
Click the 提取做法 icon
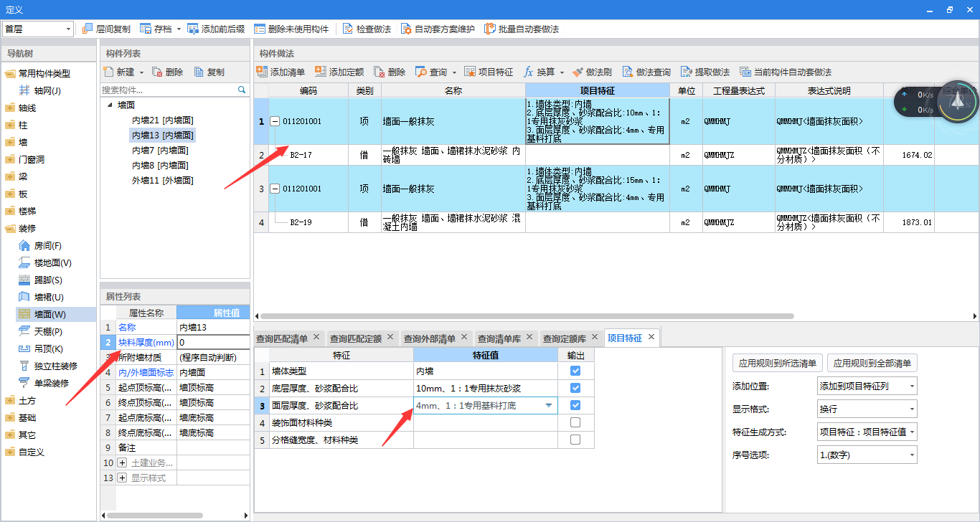687,72
